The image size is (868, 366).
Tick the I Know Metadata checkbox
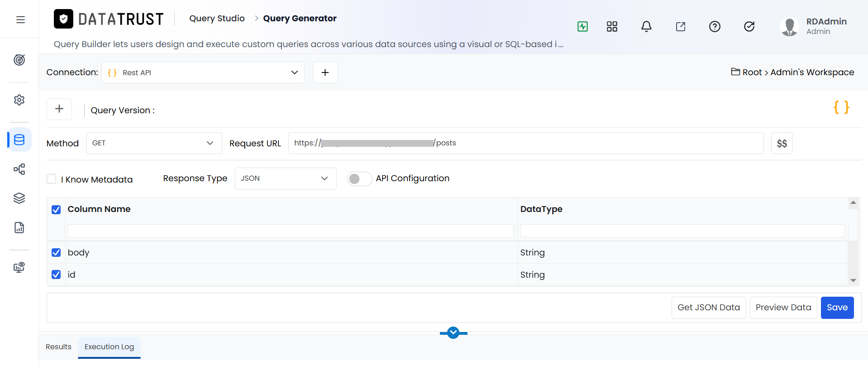52,179
